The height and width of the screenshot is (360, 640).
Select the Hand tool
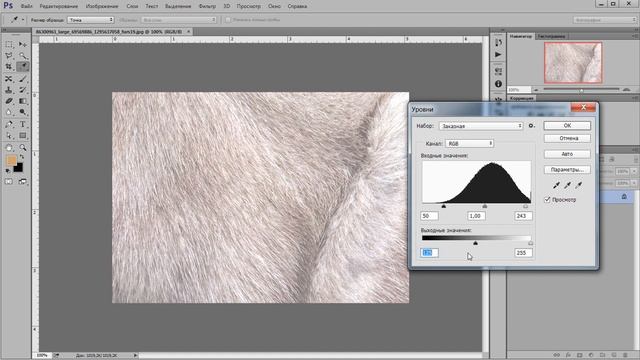(x=9, y=147)
